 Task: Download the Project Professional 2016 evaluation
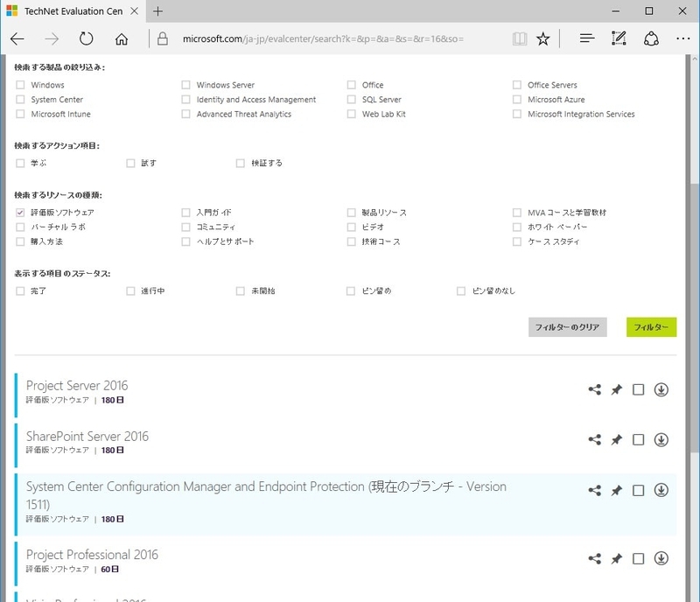click(661, 558)
